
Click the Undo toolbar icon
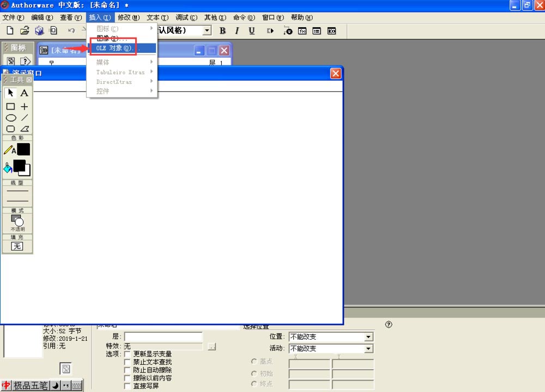[x=71, y=30]
